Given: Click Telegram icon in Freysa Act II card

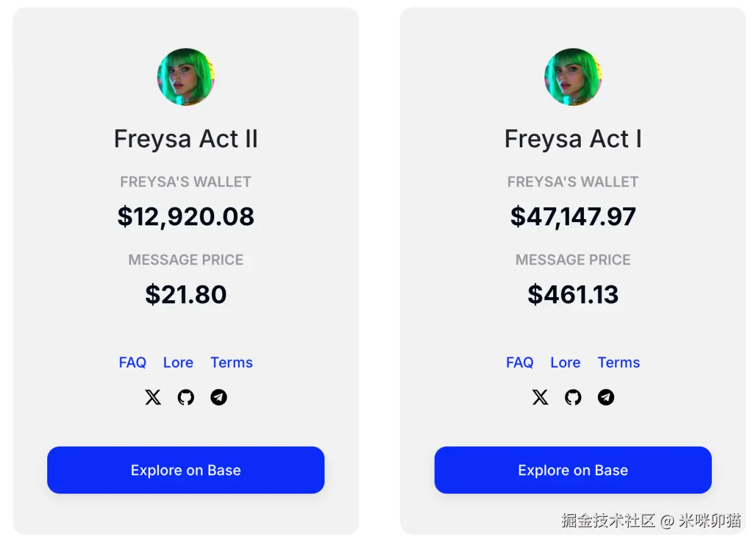Looking at the screenshot, I should [x=219, y=397].
